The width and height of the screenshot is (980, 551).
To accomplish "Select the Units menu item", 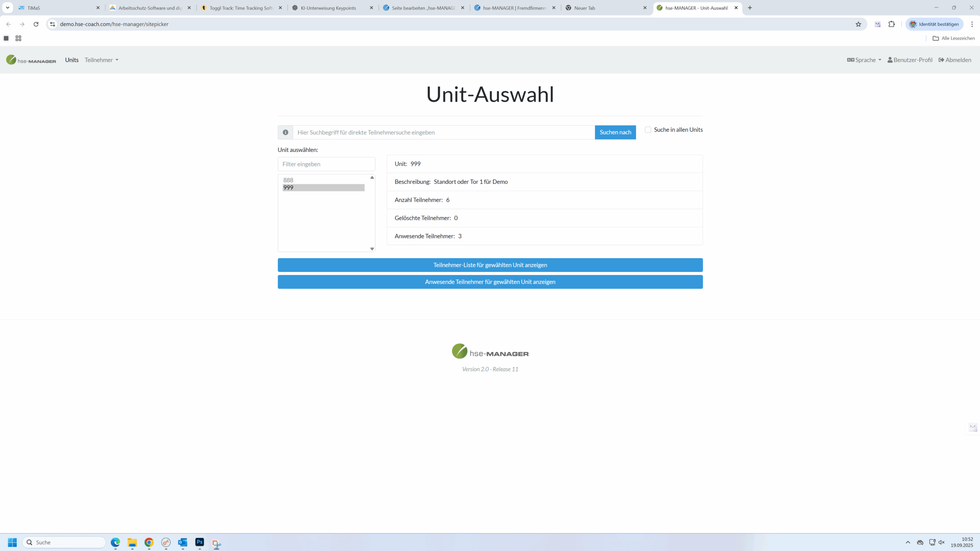I will point(72,60).
